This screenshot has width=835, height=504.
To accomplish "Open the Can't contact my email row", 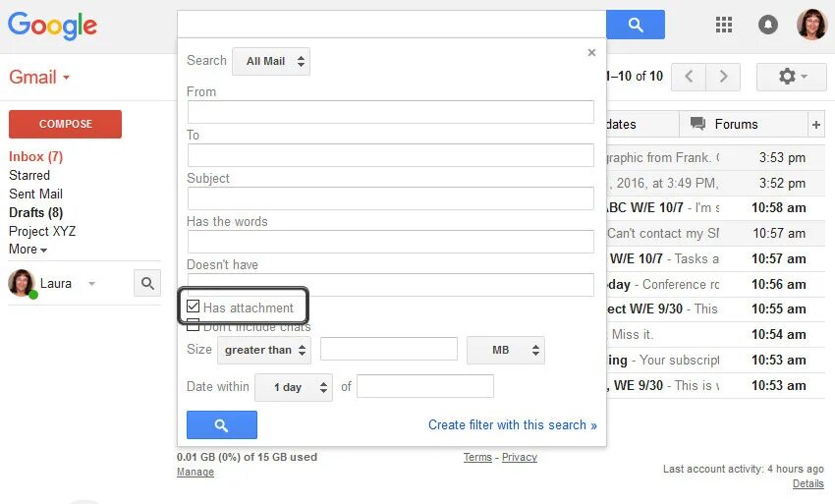I will (715, 234).
